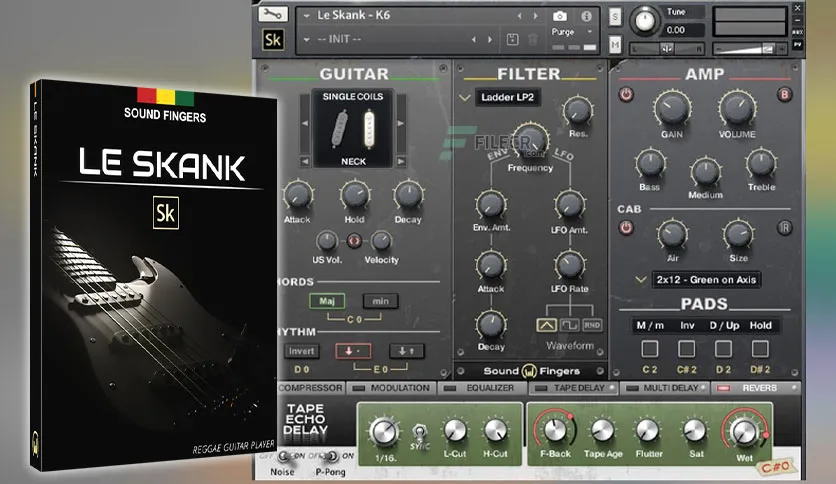836x484 pixels.
Task: Switch to the MODULATION tab
Action: [x=392, y=388]
